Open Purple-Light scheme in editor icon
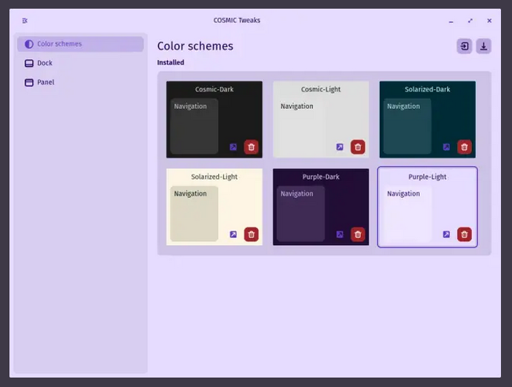Viewport: 512px width, 387px height. [446, 234]
